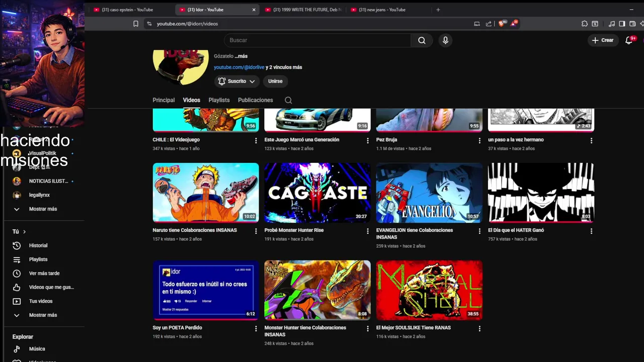Open options for El Día que el HATER Ganó
This screenshot has width=644, height=362.
(x=591, y=231)
